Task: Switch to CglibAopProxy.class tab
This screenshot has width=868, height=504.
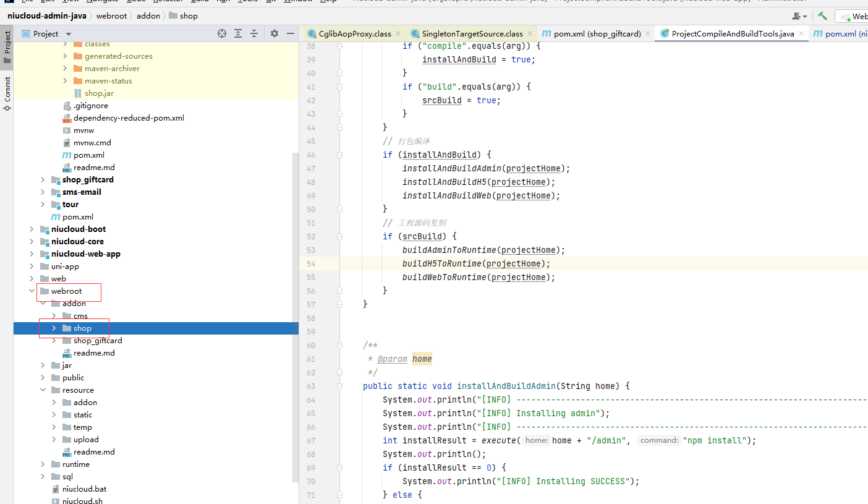Action: click(354, 34)
